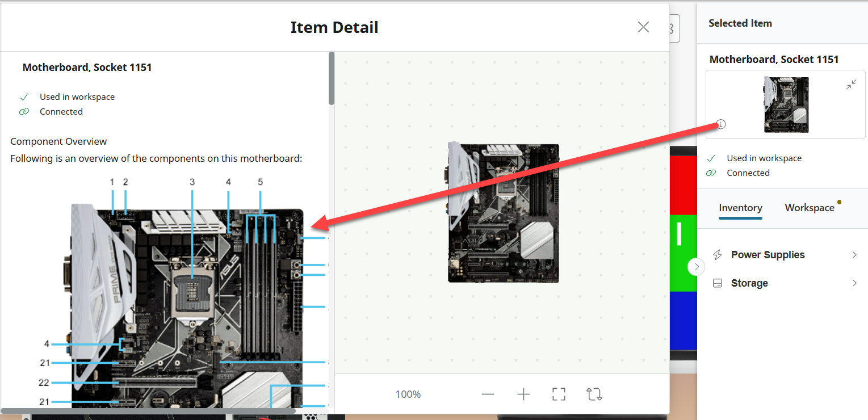This screenshot has width=868, height=420.
Task: Click the rotate/reset view icon beside fit-to-screen
Action: pyautogui.click(x=594, y=394)
